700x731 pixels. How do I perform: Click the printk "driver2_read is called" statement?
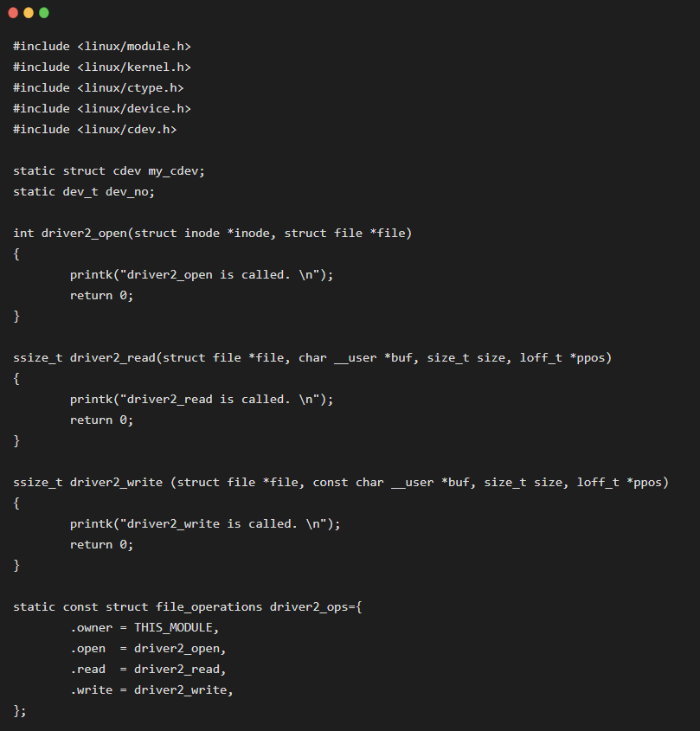point(202,400)
